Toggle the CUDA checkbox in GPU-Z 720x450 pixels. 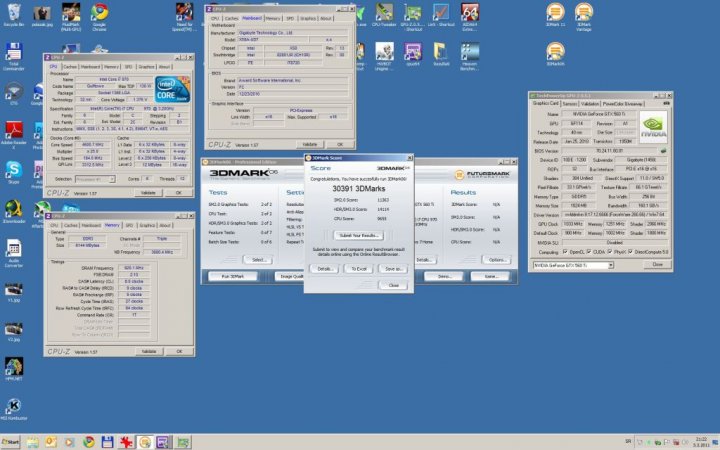(x=589, y=252)
